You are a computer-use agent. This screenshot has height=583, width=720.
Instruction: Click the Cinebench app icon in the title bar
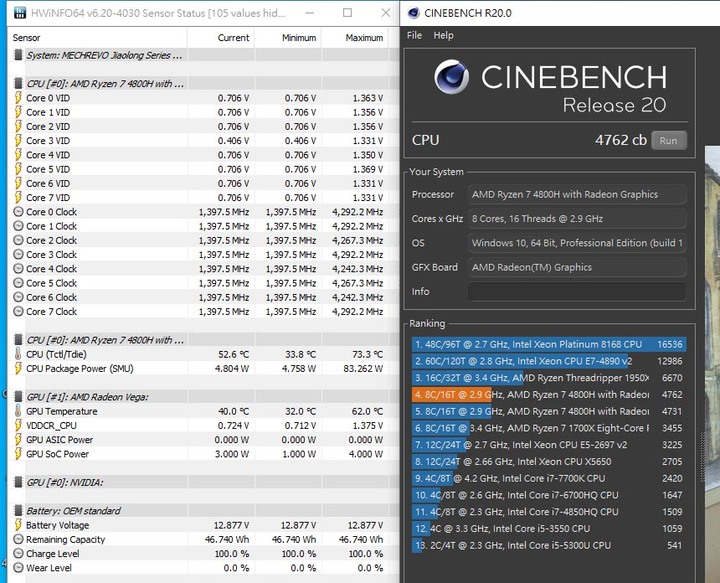click(413, 13)
